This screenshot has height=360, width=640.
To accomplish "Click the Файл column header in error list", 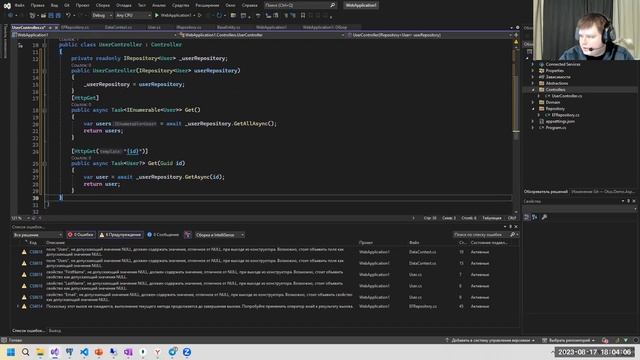I will click(x=414, y=242).
